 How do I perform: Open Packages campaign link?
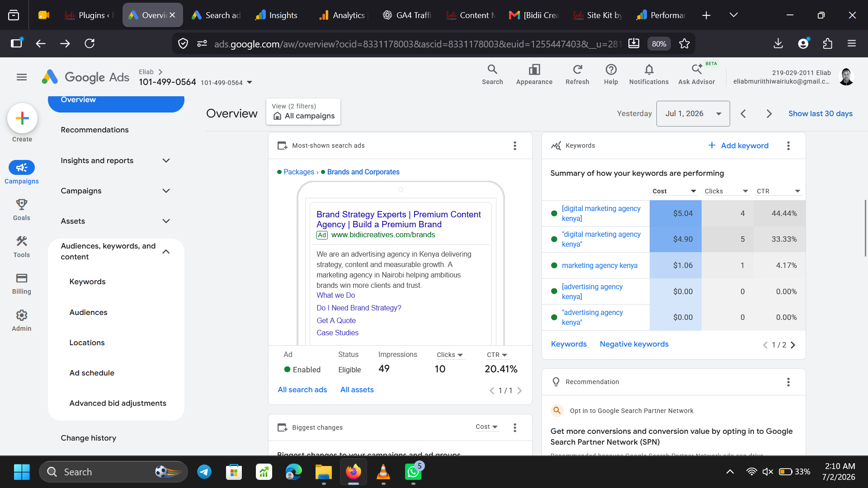(299, 172)
